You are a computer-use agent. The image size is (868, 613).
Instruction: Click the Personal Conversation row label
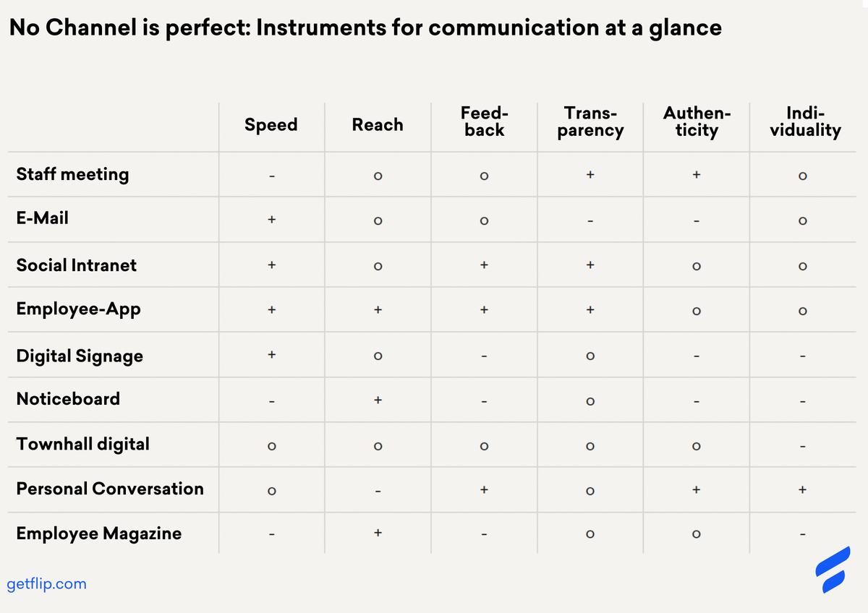pos(110,489)
